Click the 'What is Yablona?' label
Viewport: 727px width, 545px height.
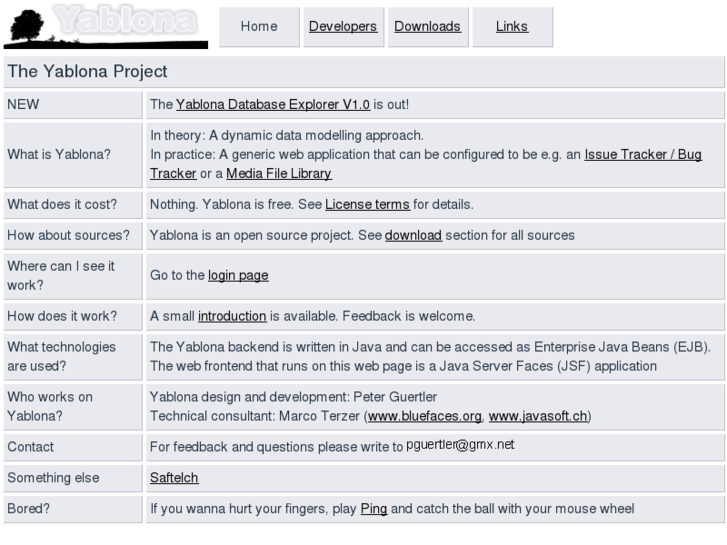tap(59, 154)
